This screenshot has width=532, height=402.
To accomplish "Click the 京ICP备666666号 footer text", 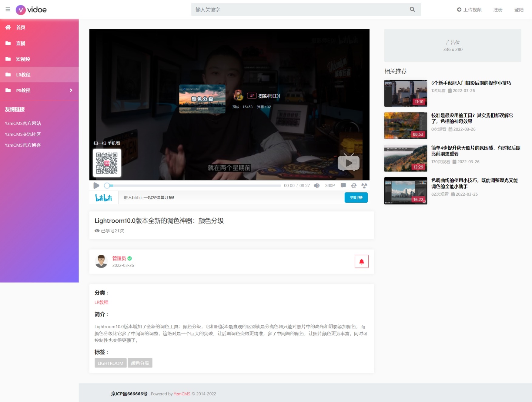I will coord(129,394).
